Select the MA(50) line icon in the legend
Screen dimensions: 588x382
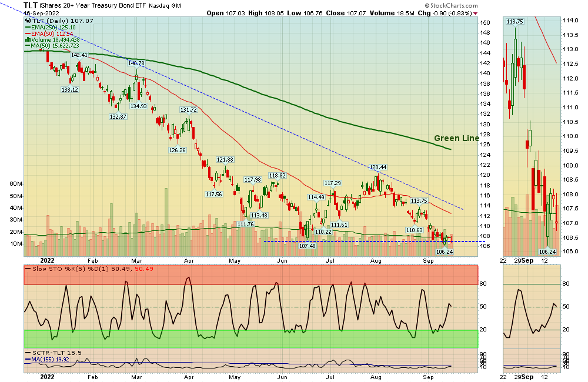click(28, 46)
